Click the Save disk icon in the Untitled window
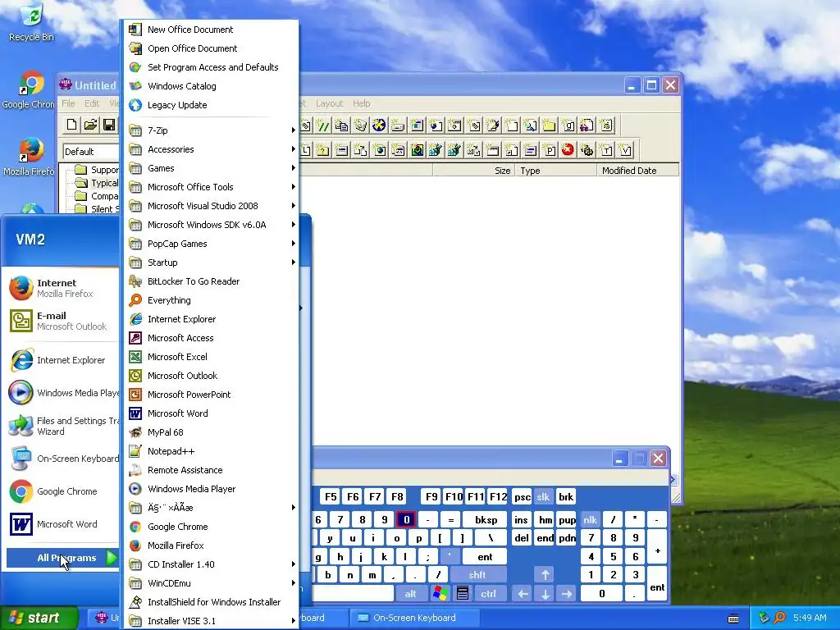This screenshot has width=840, height=630. pos(109,125)
